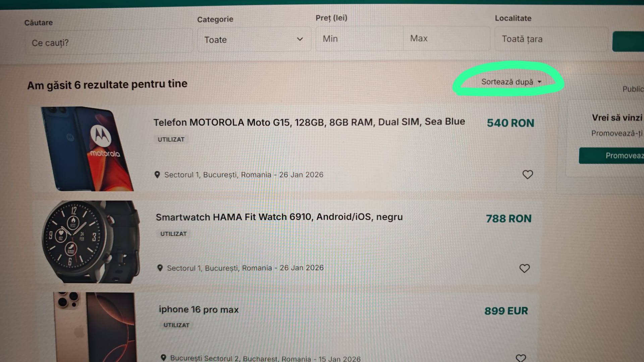Focus the Toată țara location field
This screenshot has width=644, height=362.
point(551,39)
